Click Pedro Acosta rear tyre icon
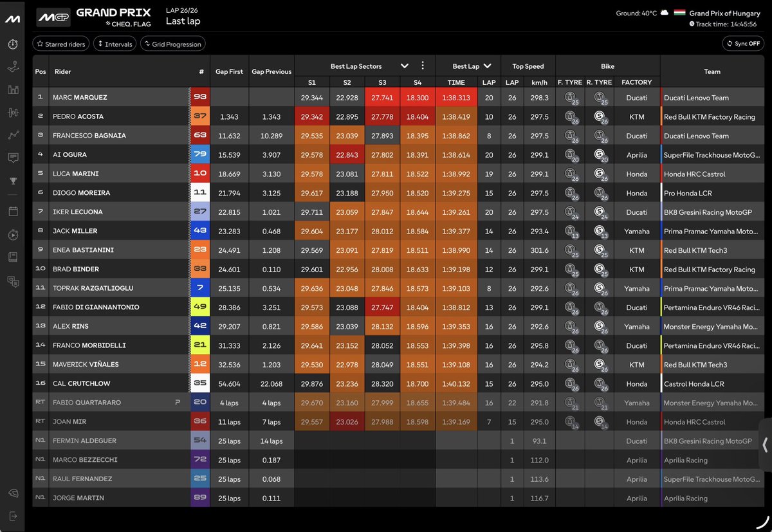 pyautogui.click(x=601, y=117)
